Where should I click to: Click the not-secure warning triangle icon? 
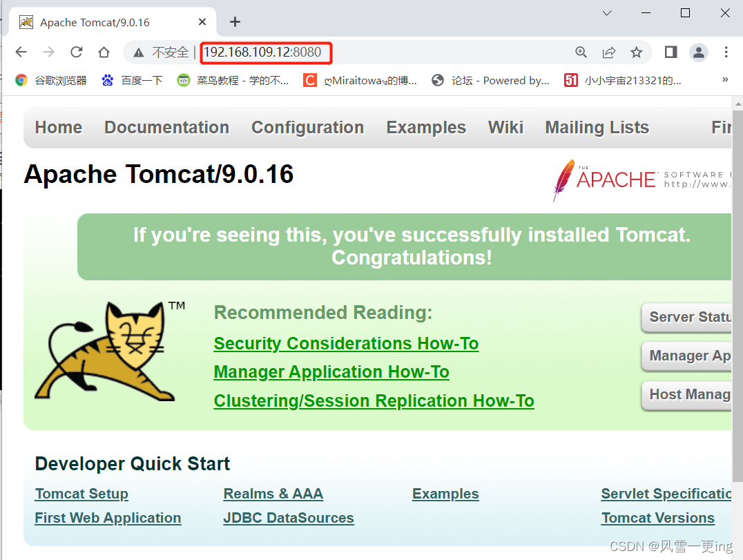tap(138, 52)
